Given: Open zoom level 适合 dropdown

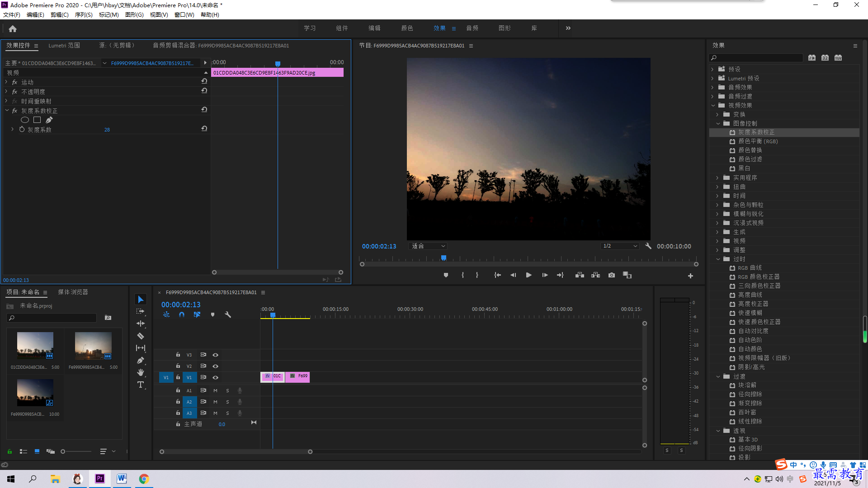Looking at the screenshot, I should click(x=428, y=246).
